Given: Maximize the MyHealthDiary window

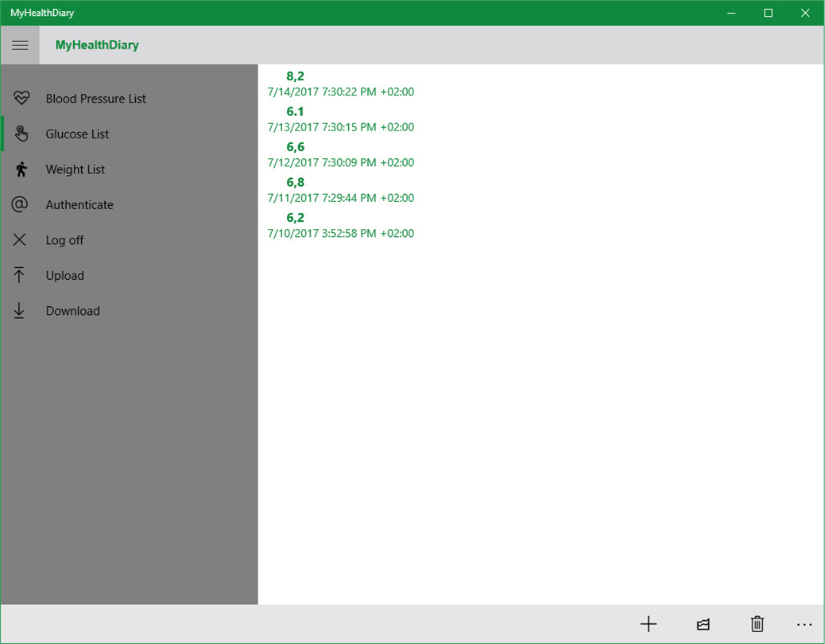Looking at the screenshot, I should [x=769, y=13].
